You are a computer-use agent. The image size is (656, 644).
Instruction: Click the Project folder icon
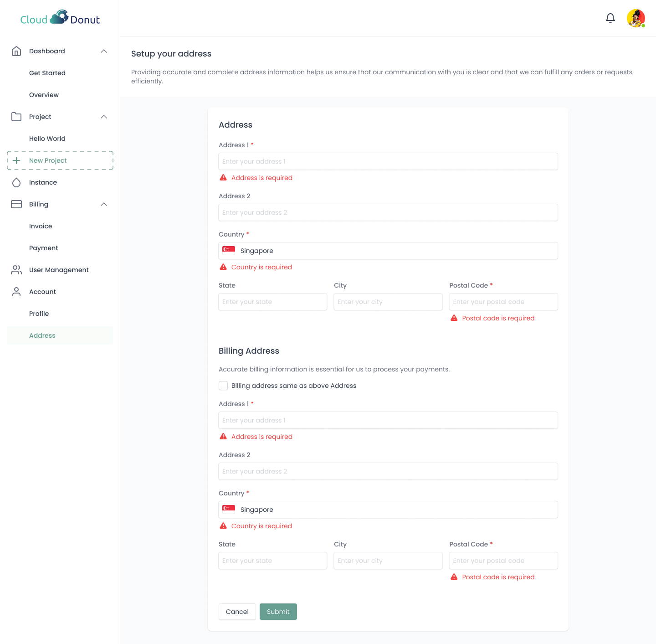[16, 117]
